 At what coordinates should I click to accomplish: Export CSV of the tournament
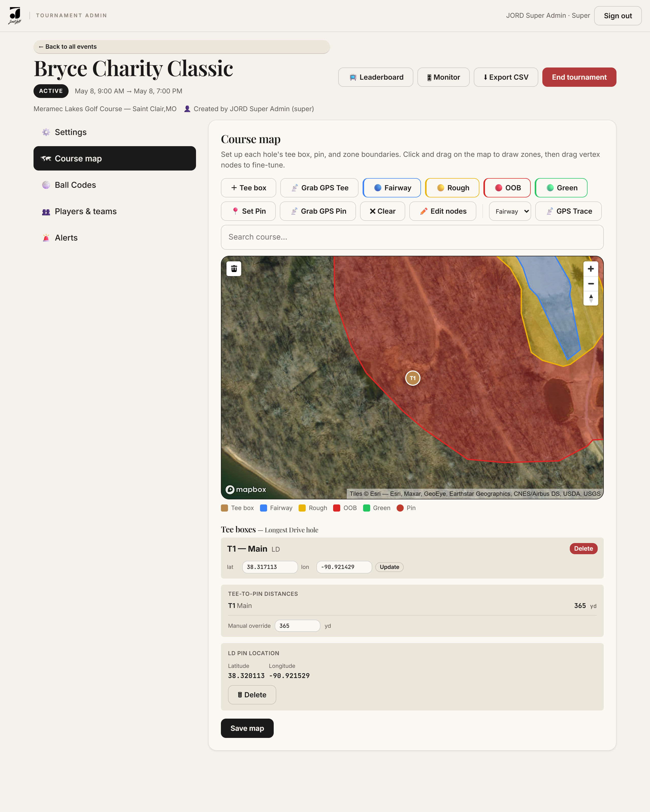click(506, 77)
